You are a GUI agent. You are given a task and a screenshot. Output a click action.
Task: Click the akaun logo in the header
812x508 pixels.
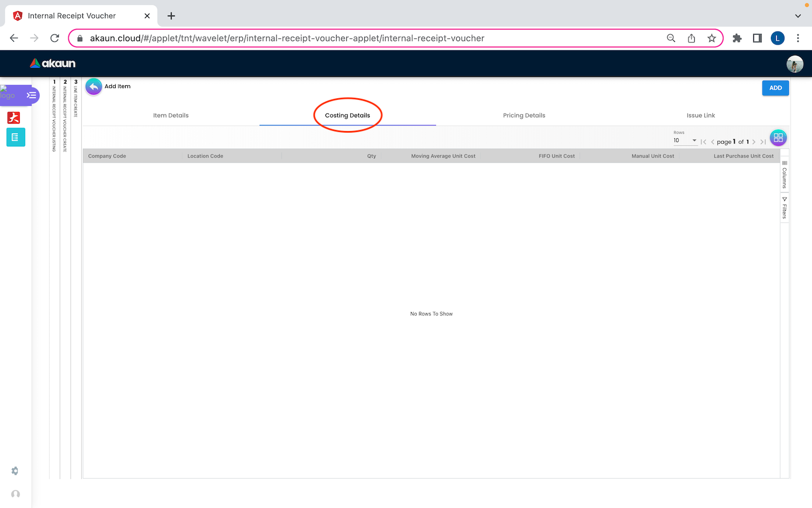click(x=52, y=63)
